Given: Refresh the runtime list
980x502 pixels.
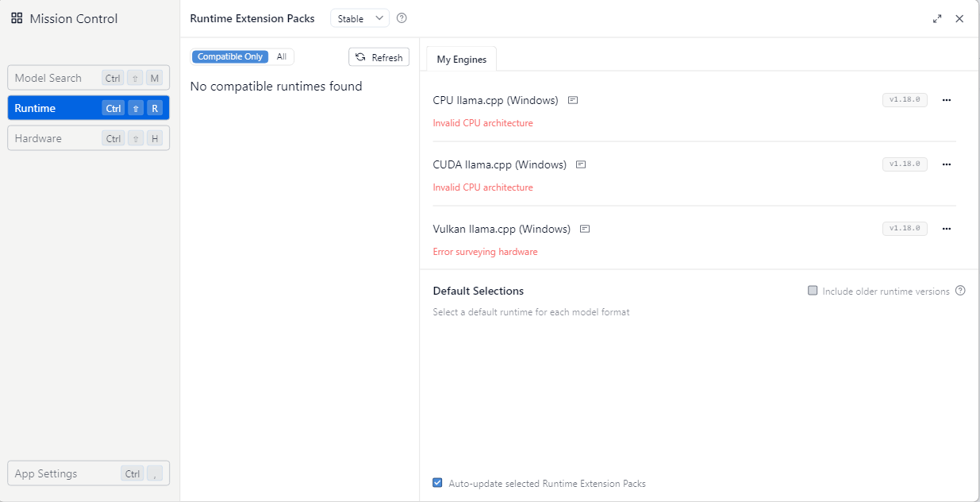Looking at the screenshot, I should point(379,57).
